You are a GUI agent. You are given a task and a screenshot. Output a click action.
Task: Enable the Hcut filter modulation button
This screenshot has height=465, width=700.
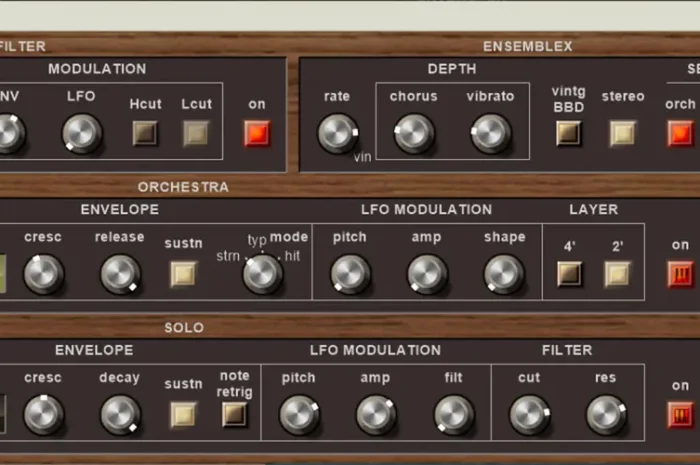145,133
